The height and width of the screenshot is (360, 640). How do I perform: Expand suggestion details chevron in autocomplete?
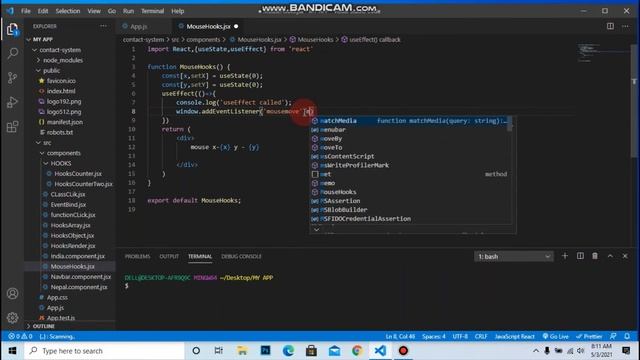coord(316,229)
